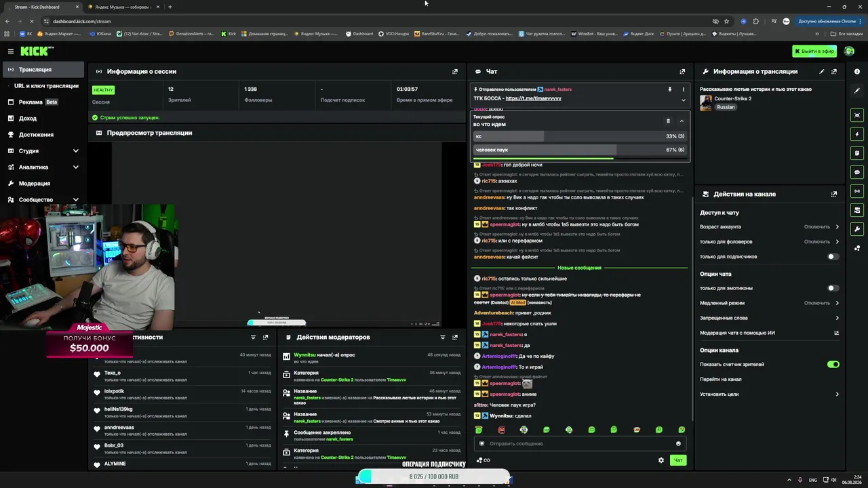Click Перейти на канал
The width and height of the screenshot is (868, 488).
pos(721,380)
